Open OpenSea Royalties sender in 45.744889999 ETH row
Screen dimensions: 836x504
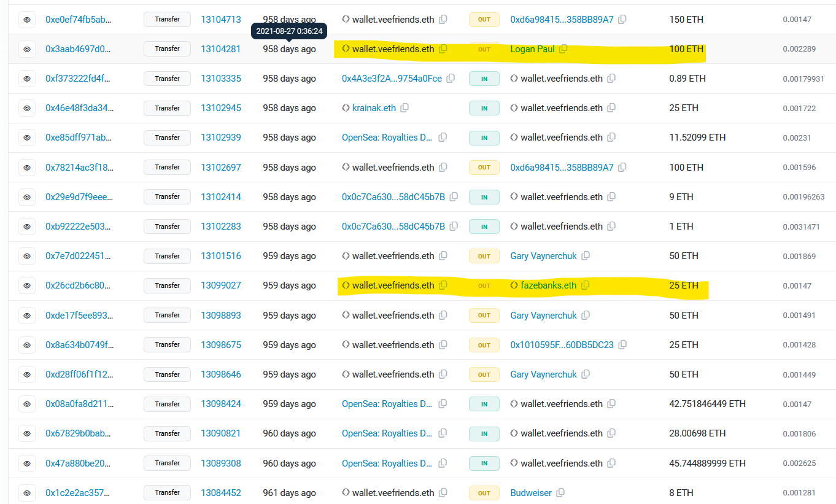point(387,463)
